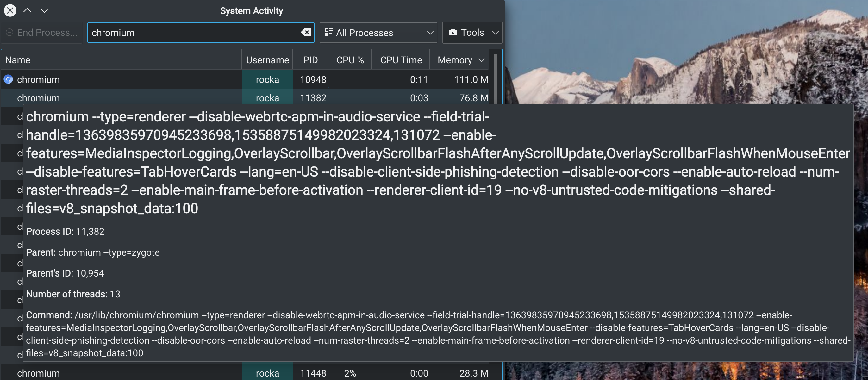868x380 pixels.
Task: Open the All Processes dropdown
Action: [x=378, y=32]
